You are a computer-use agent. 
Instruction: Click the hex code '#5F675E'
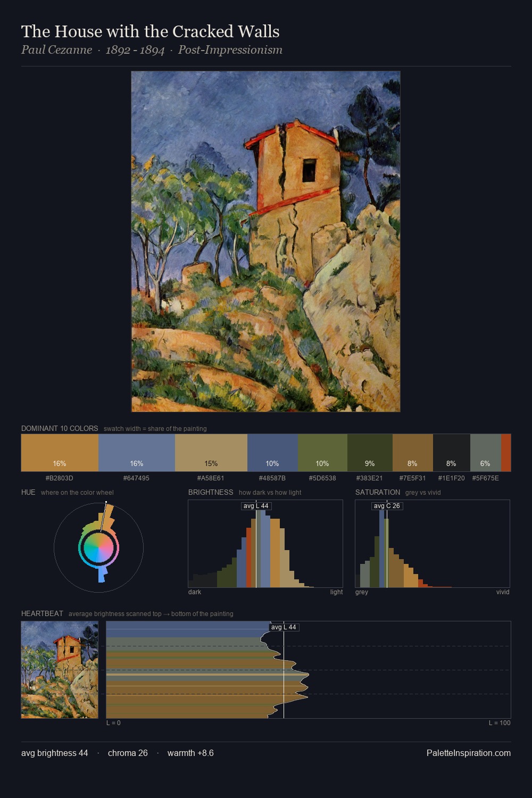point(486,478)
